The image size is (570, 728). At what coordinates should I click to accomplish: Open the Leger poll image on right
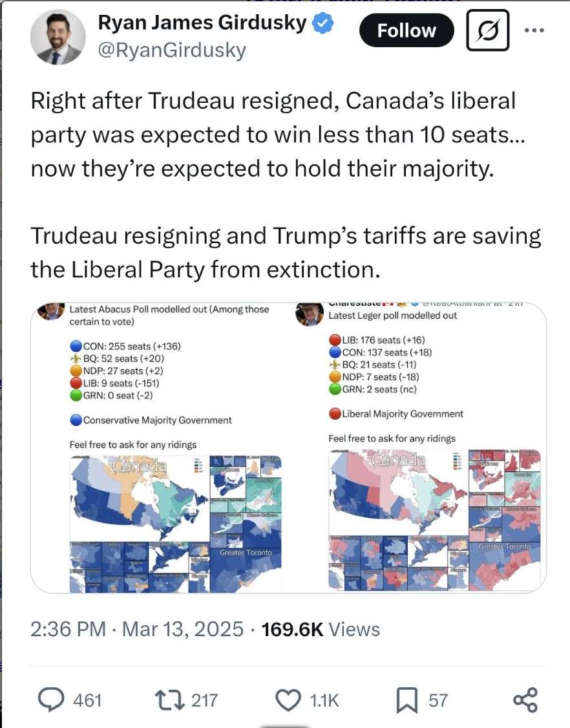[x=418, y=447]
